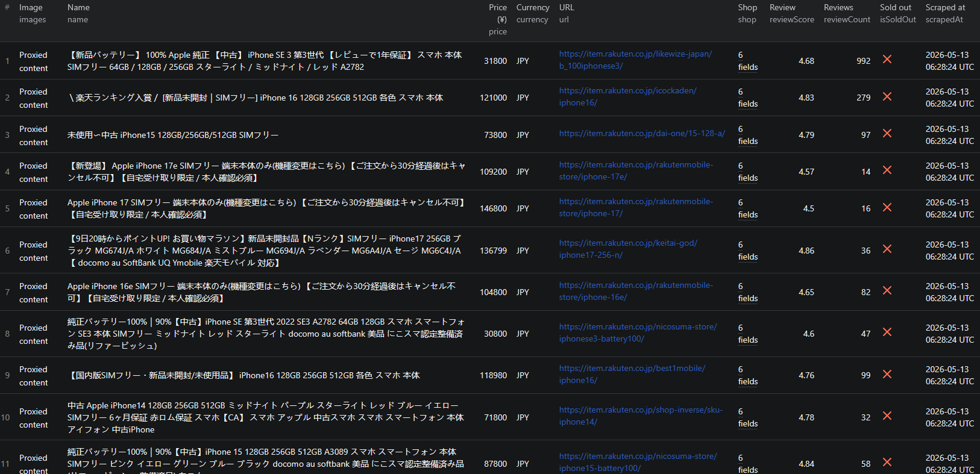The width and height of the screenshot is (980, 474).
Task: Click the sold-out X icon in dai-one row
Action: coord(887,133)
